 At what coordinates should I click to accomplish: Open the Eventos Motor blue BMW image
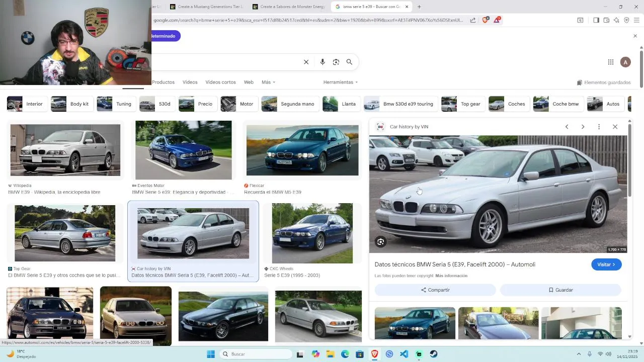click(184, 150)
